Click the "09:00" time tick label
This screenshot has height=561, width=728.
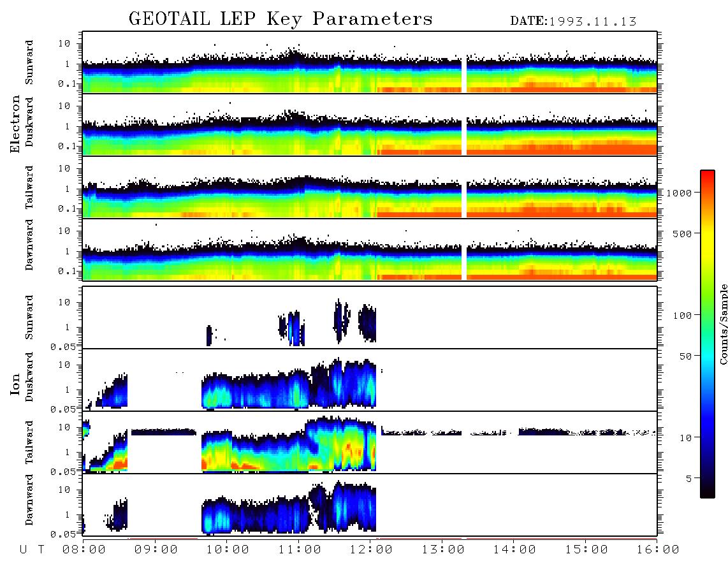pos(156,550)
